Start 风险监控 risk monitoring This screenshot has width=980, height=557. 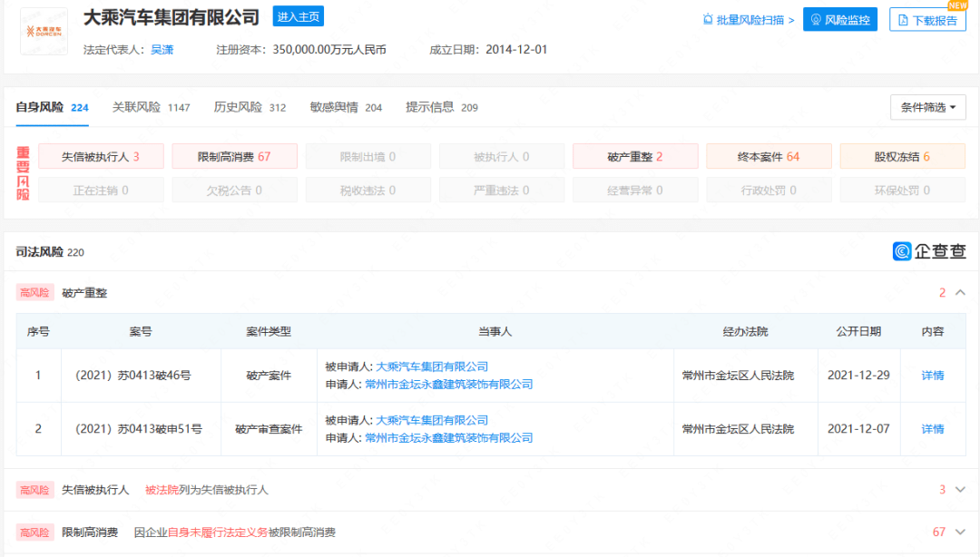click(840, 20)
